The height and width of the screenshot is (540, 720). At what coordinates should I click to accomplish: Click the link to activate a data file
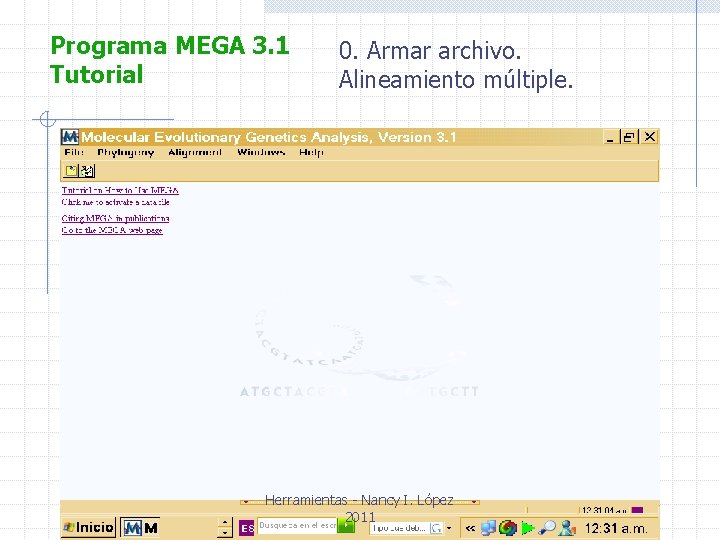[x=116, y=202]
